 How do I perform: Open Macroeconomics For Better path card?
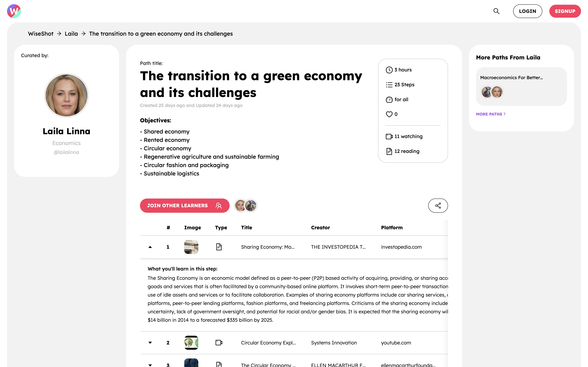point(521,86)
